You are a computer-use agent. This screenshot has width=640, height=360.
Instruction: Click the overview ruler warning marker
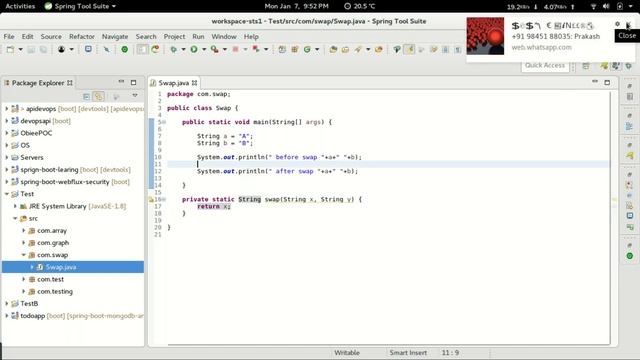pos(614,199)
